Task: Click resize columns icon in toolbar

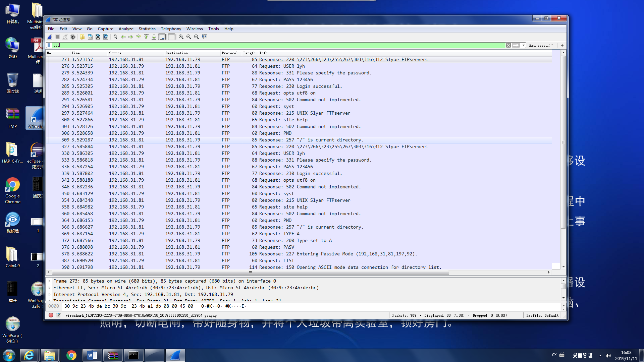Action: 204,37
